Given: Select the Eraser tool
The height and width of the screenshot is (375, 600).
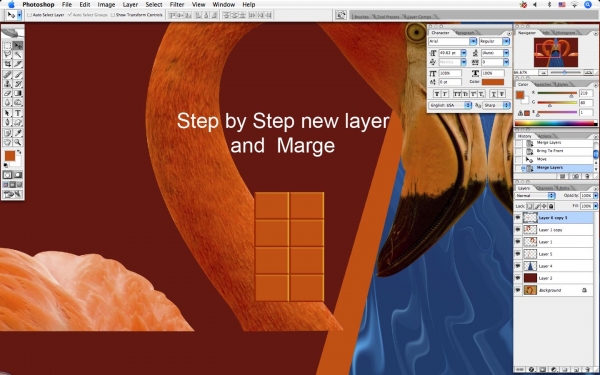Looking at the screenshot, I should pyautogui.click(x=7, y=93).
